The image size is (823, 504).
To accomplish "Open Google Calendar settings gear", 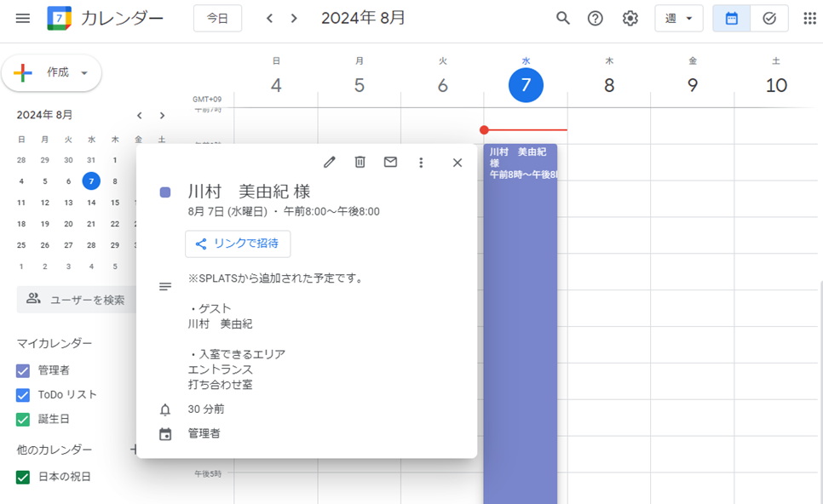I will 630,17.
